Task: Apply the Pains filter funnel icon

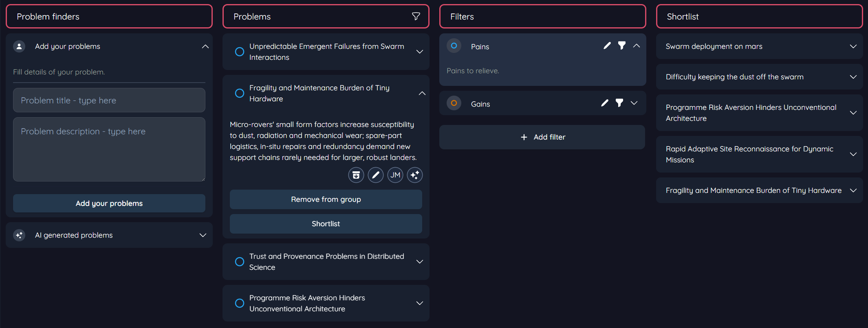Action: 621,46
